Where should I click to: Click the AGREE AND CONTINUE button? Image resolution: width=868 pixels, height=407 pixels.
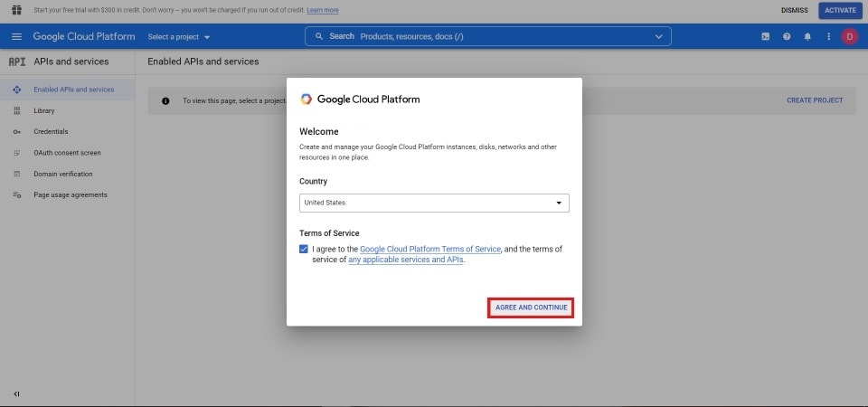tap(531, 308)
